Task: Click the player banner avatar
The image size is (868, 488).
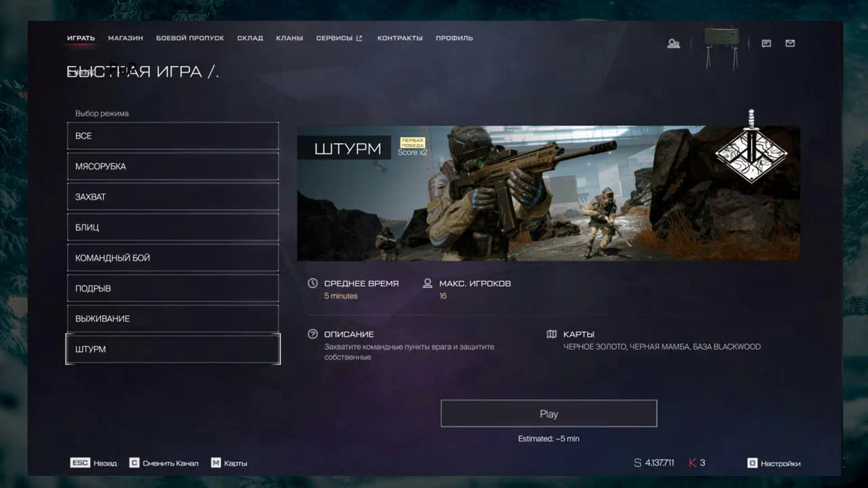Action: tap(722, 47)
